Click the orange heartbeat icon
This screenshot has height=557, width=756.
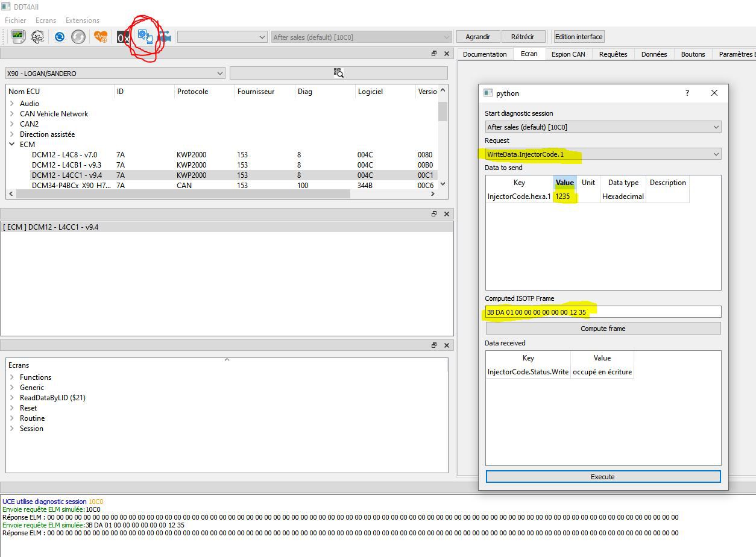coord(101,37)
